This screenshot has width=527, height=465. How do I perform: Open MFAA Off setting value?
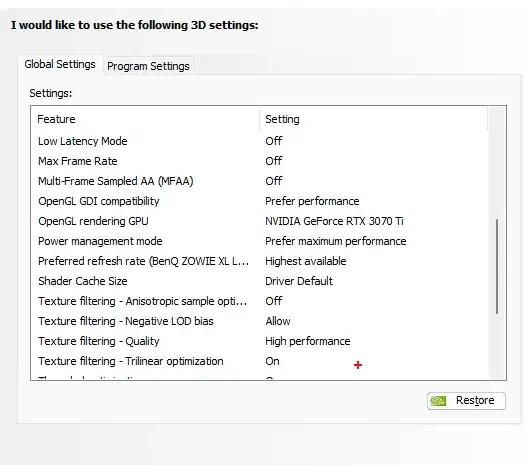[x=274, y=181]
